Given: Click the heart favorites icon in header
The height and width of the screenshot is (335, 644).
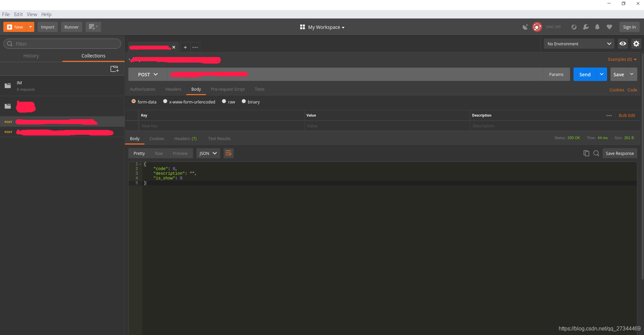Looking at the screenshot, I should (609, 27).
